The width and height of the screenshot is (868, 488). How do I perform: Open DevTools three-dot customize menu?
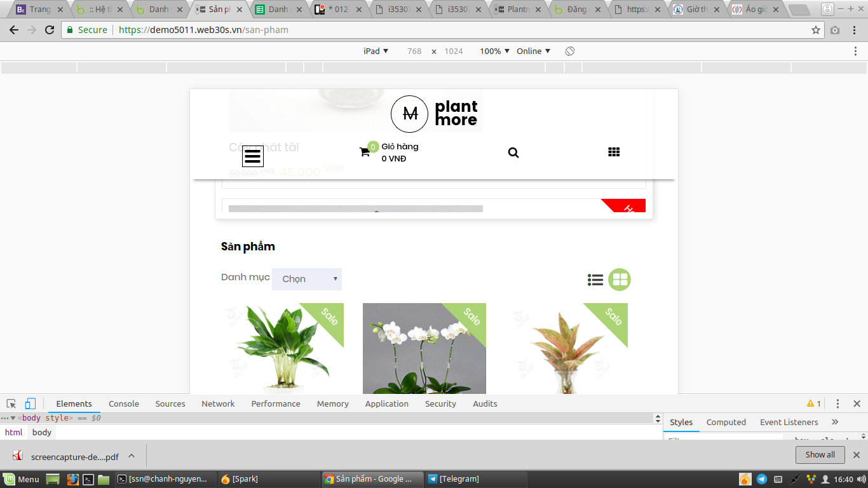coord(837,403)
